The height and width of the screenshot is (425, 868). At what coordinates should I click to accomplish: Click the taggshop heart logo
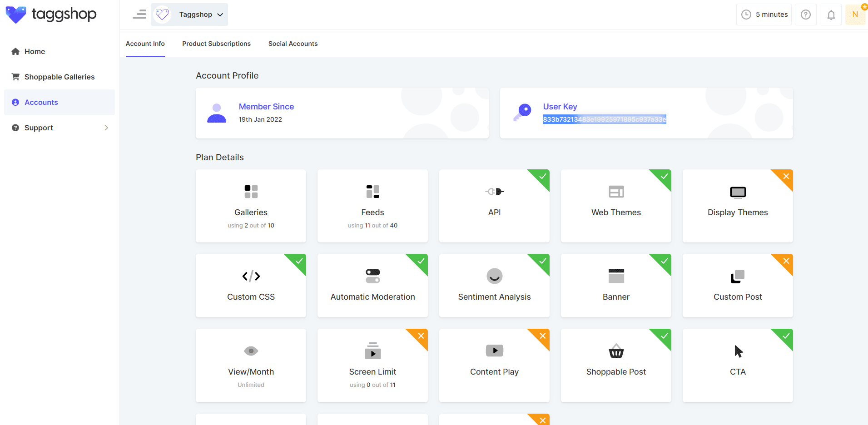click(x=16, y=15)
